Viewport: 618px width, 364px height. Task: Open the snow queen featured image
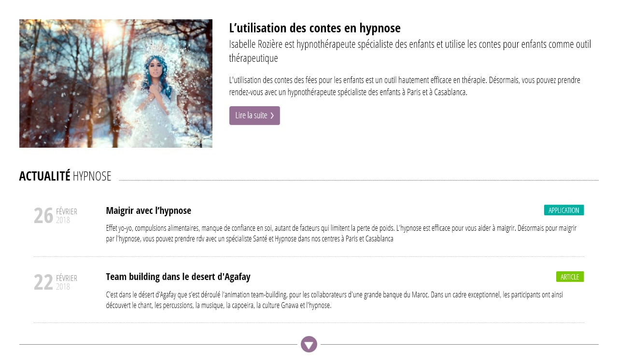click(x=116, y=84)
